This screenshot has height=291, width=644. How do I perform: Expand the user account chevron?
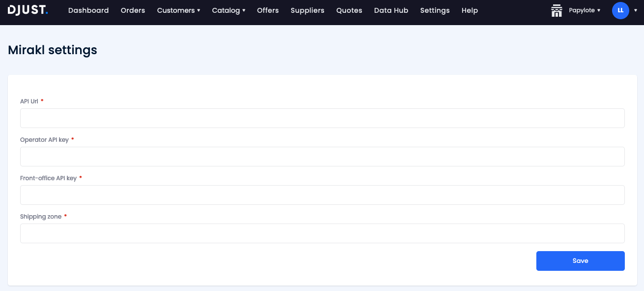(636, 10)
